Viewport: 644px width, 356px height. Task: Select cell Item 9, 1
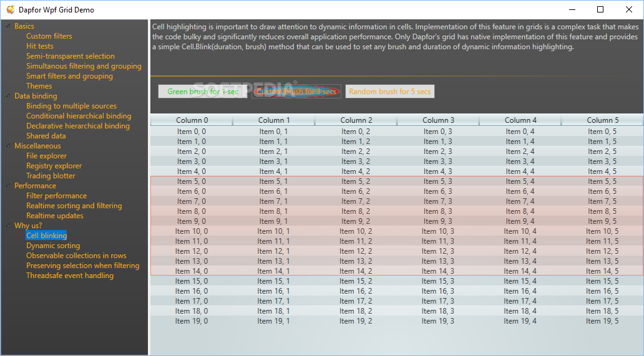coord(273,221)
